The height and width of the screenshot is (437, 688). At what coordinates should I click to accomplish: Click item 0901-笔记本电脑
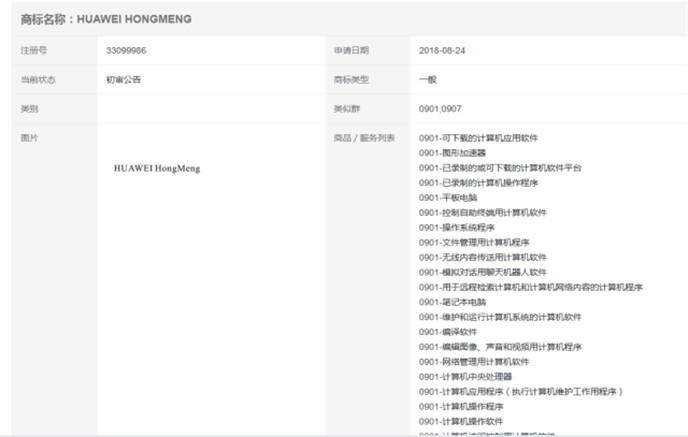(x=452, y=302)
